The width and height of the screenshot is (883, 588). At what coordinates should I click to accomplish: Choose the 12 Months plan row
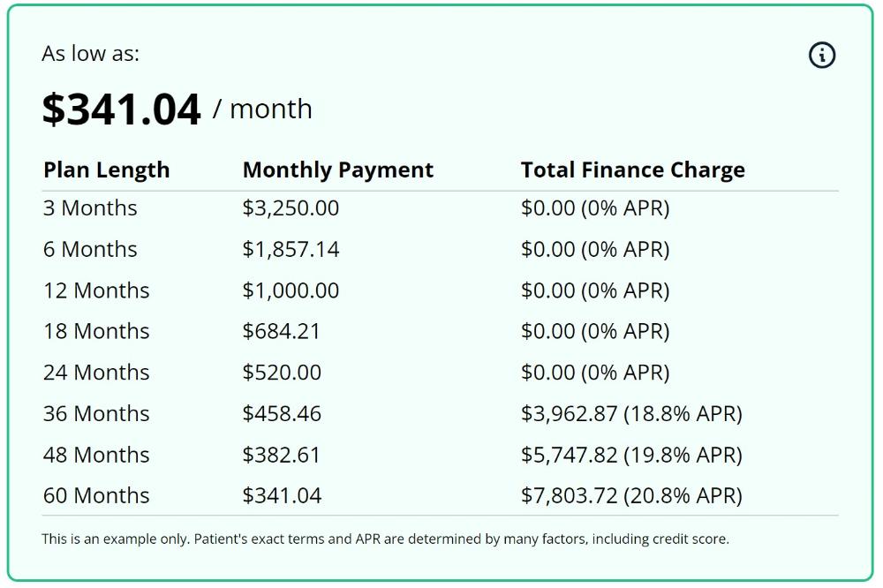click(x=440, y=290)
